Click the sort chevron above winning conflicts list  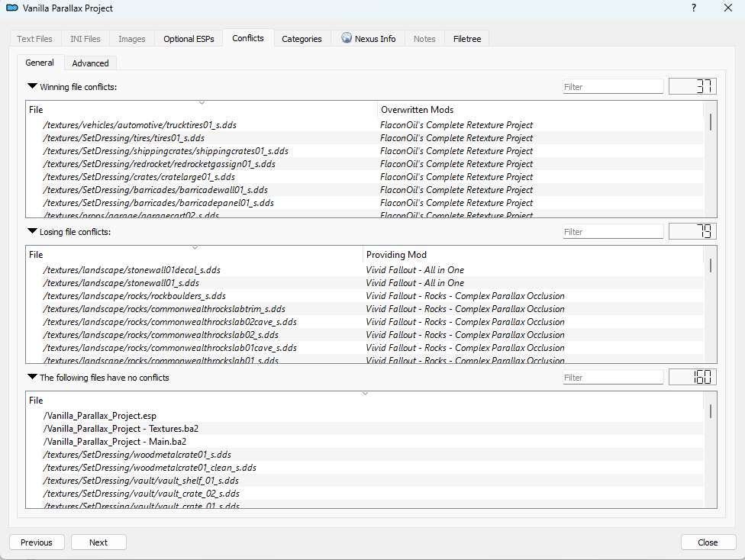point(202,102)
